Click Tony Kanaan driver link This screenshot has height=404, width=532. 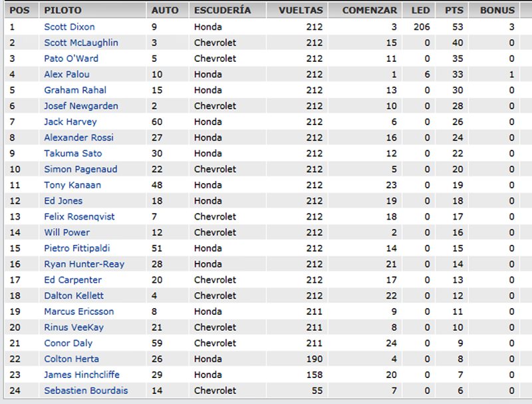point(72,184)
